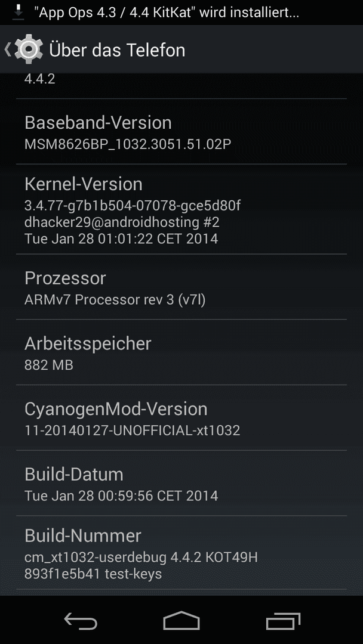Select the Baseband-Version entry
Viewport: 363px width, 644px height.
[181, 132]
